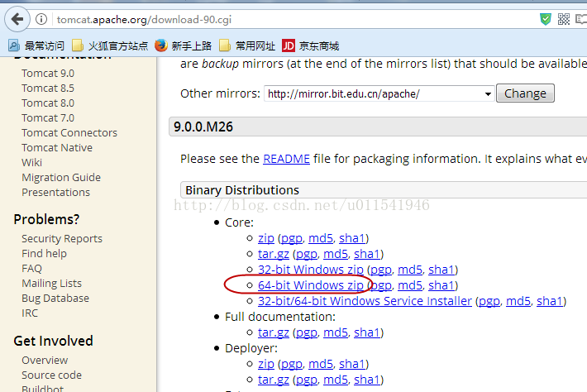
Task: Open the site information icon in address bar
Action: tap(41, 19)
